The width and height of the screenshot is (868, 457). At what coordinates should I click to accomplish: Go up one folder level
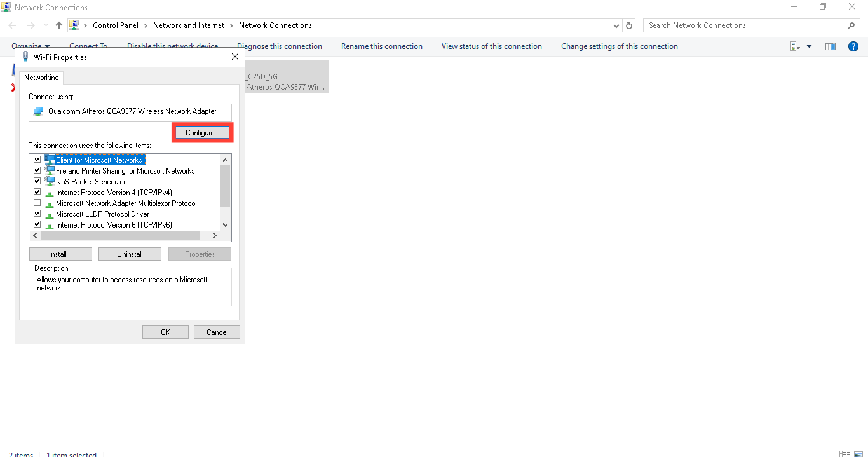point(59,25)
